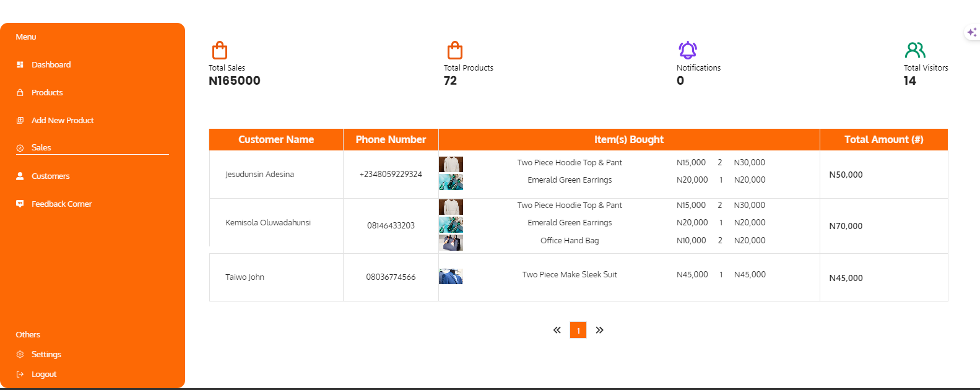Click the Customers person icon
This screenshot has width=980, height=390.
20,176
